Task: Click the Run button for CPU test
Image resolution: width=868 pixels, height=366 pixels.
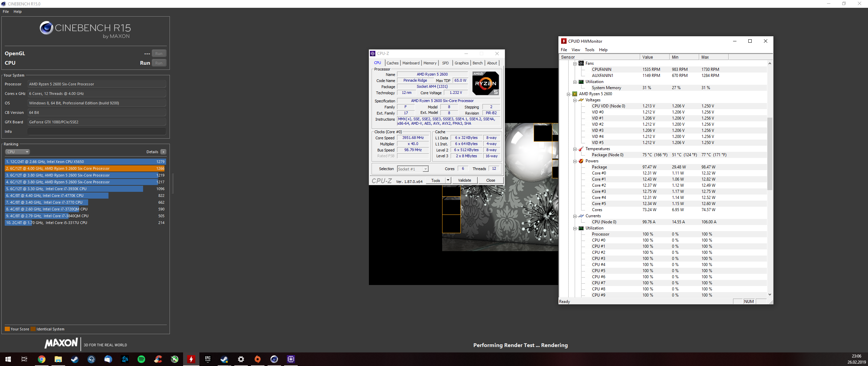Action: tap(159, 63)
